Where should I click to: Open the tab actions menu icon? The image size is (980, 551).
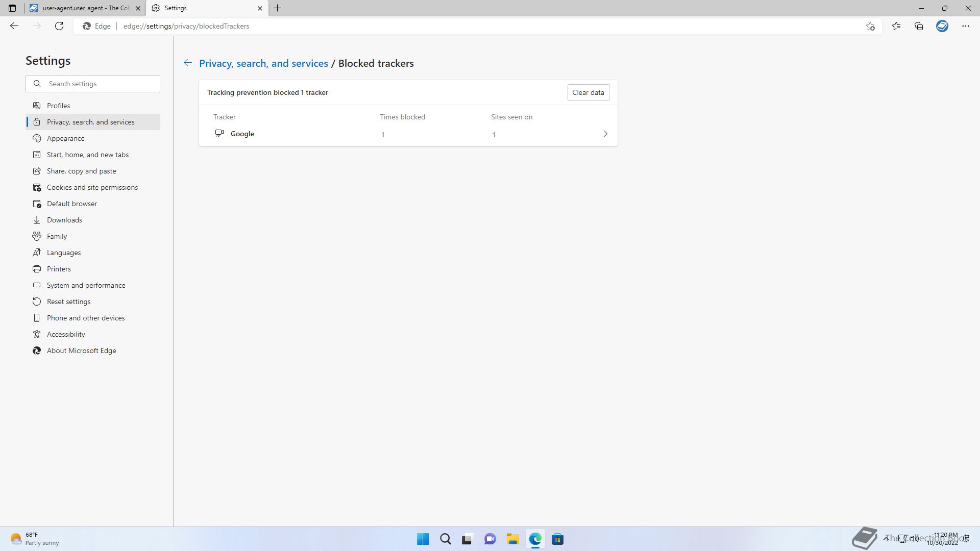[x=12, y=8]
